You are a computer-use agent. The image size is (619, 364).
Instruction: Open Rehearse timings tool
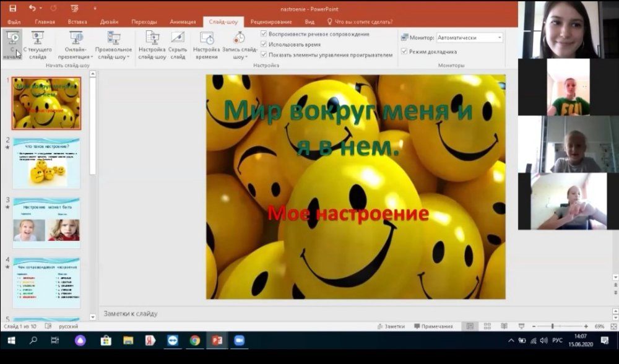(207, 45)
